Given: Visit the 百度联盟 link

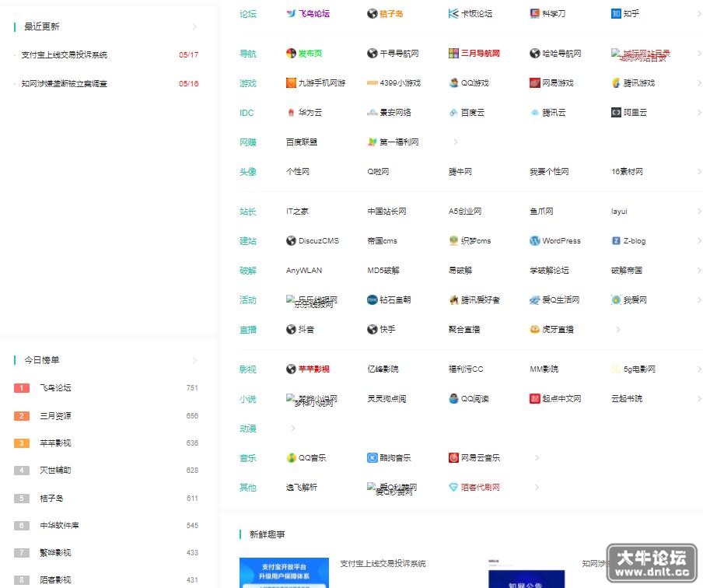Looking at the screenshot, I should (x=302, y=142).
